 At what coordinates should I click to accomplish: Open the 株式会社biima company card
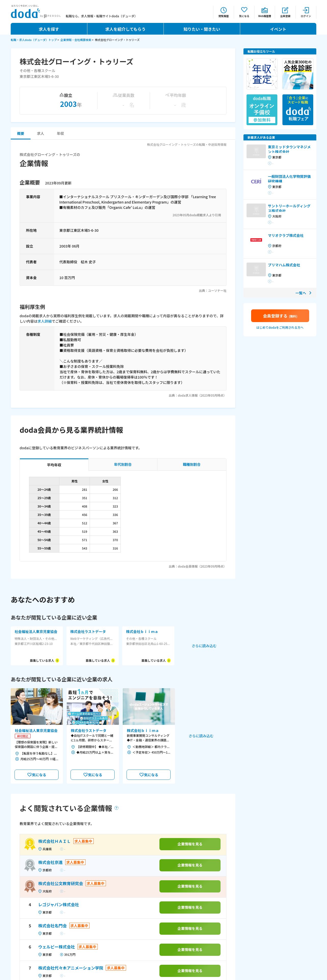tap(148, 646)
